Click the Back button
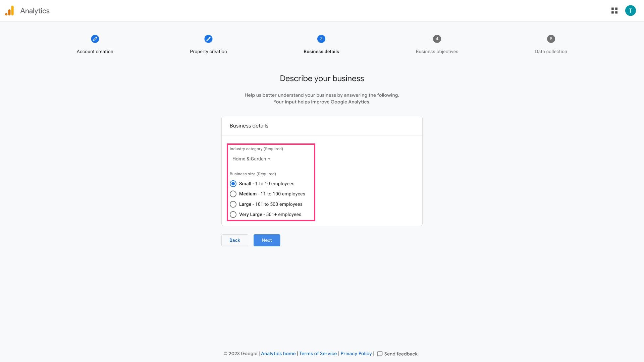 [234, 240]
